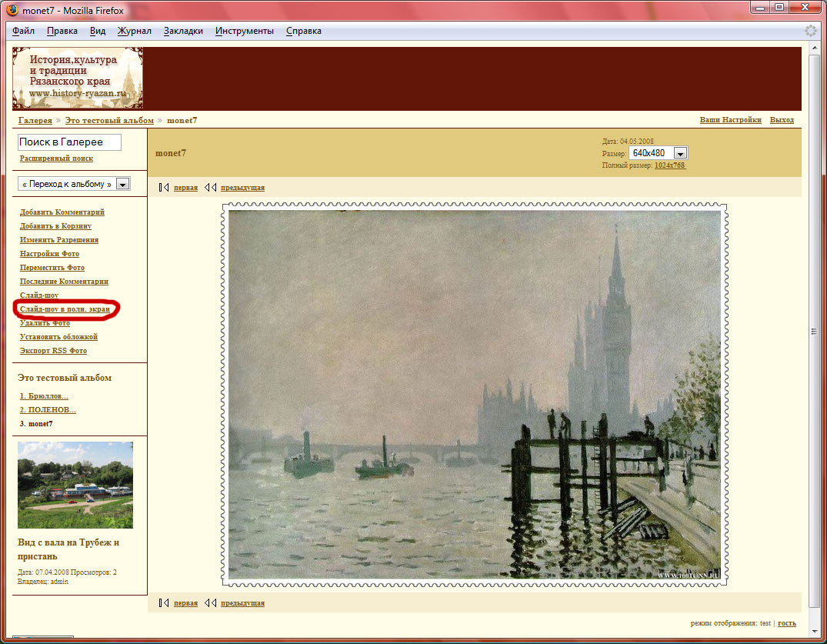The image size is (827, 644).
Task: Click the 'Это тестовый альбом' sidebar heading
Action: click(x=65, y=378)
